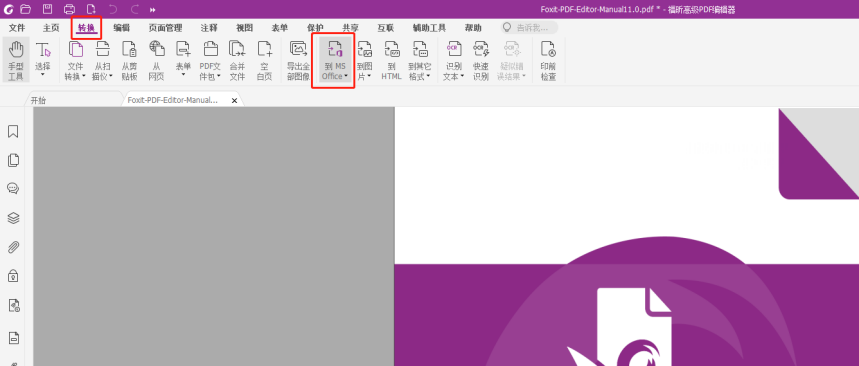
Task: Switch to the 编辑 tab
Action: 122,28
